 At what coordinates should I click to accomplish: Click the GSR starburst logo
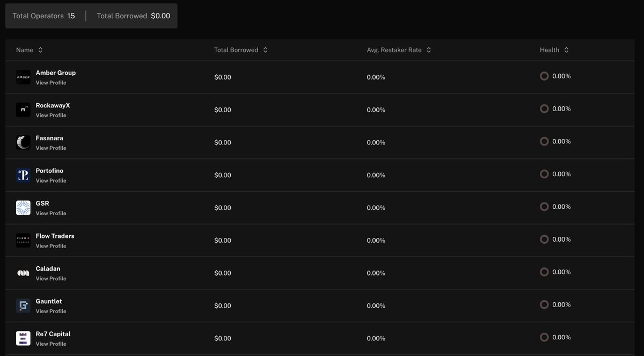coord(23,208)
